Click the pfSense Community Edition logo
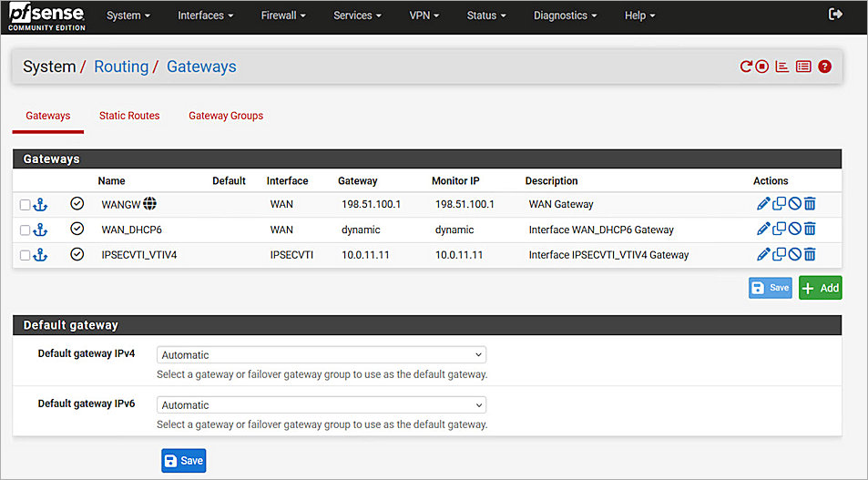868x480 pixels. pyautogui.click(x=46, y=17)
